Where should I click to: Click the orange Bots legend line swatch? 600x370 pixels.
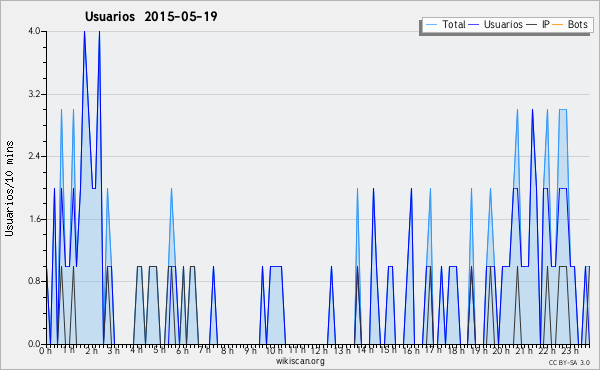pos(558,25)
